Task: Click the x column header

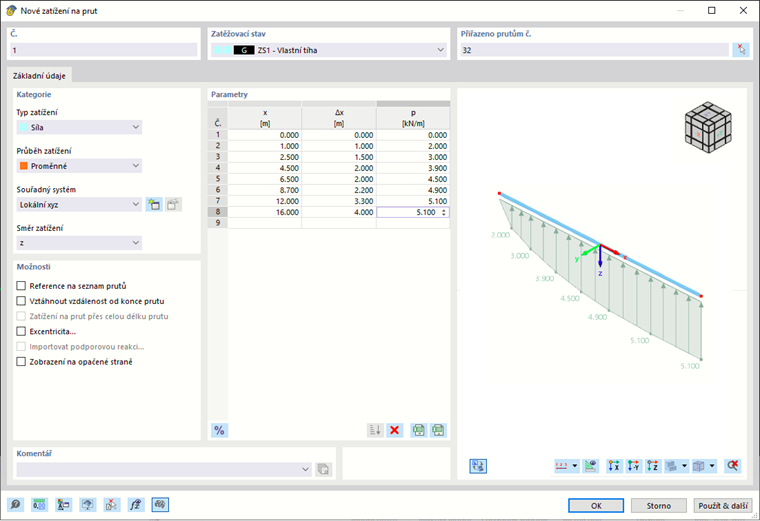Action: click(265, 118)
